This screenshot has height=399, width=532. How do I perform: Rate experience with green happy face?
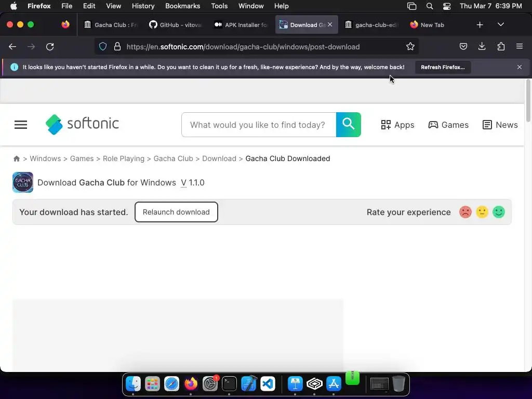coord(499,212)
